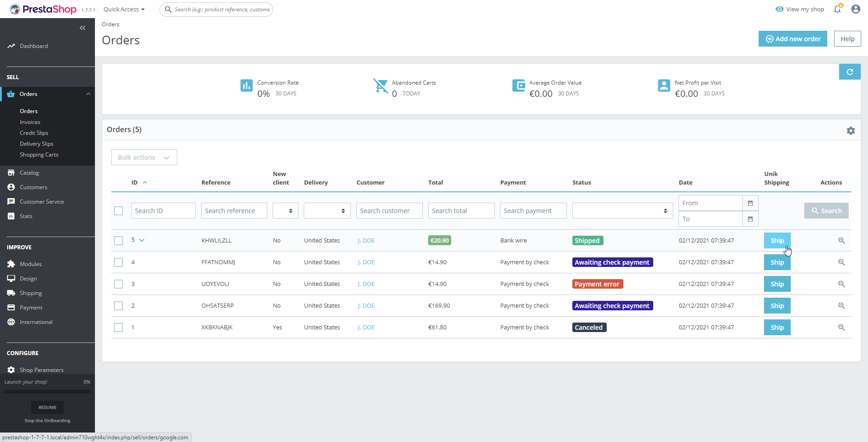The width and height of the screenshot is (868, 442).
Task: Open the From date calendar icon
Action: point(750,203)
